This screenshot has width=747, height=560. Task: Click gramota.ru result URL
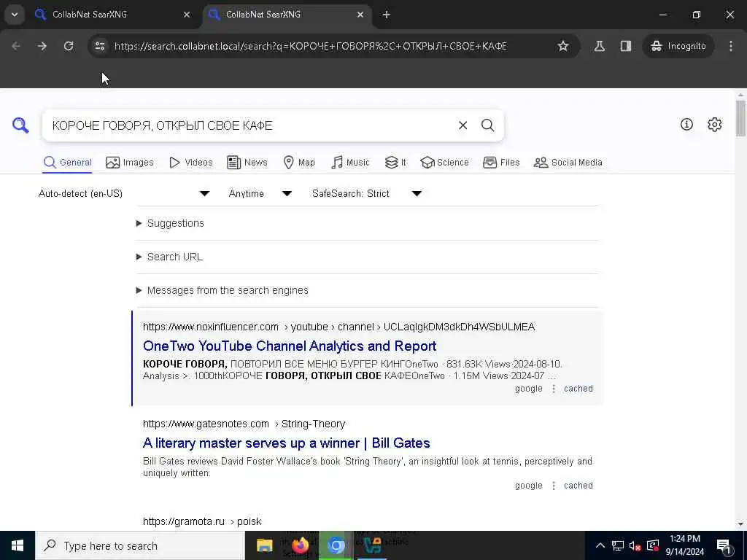click(202, 521)
